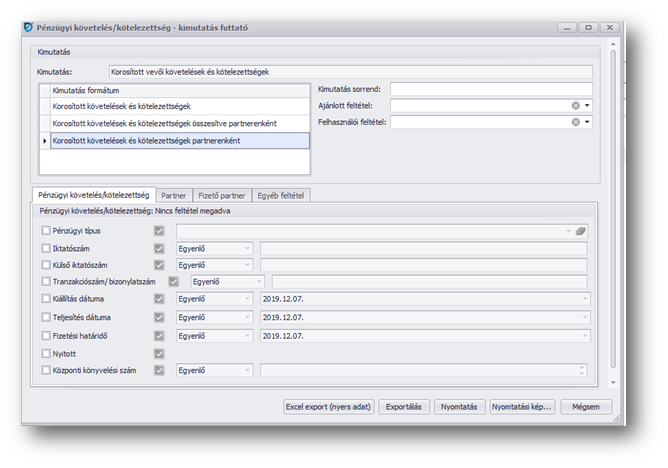Expand the Felhasználói feltétel dropdown arrow

(x=588, y=122)
